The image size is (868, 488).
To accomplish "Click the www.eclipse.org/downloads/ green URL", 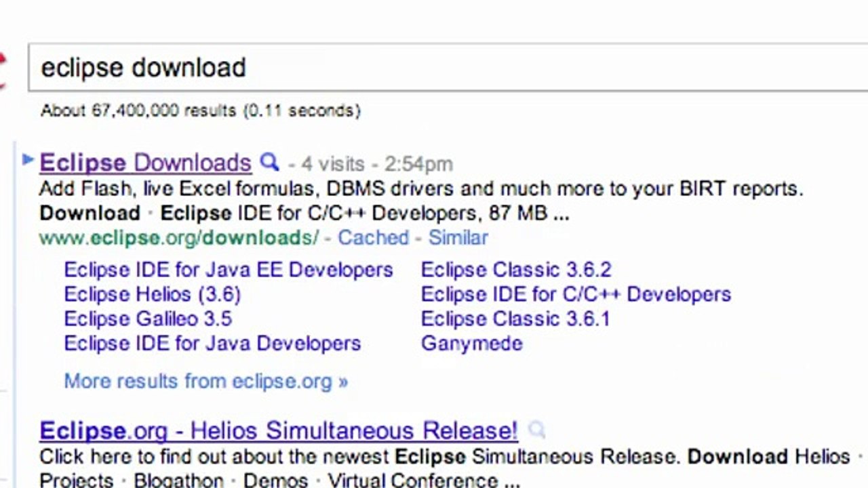I will tap(178, 238).
